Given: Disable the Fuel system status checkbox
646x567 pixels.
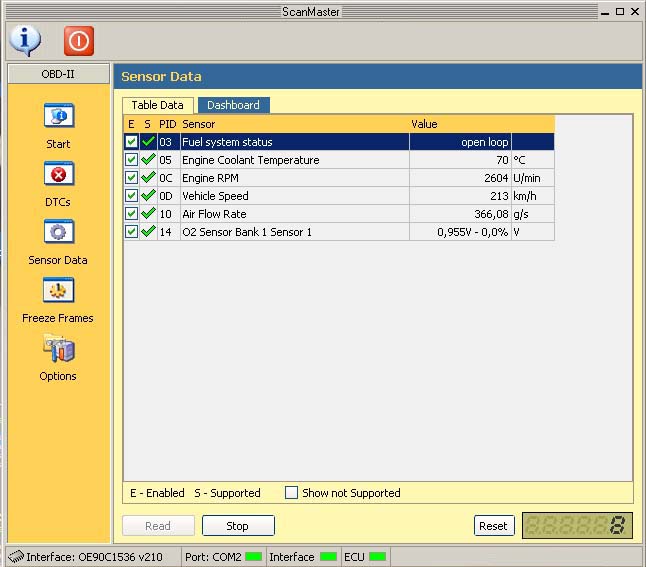Looking at the screenshot, I should click(131, 142).
